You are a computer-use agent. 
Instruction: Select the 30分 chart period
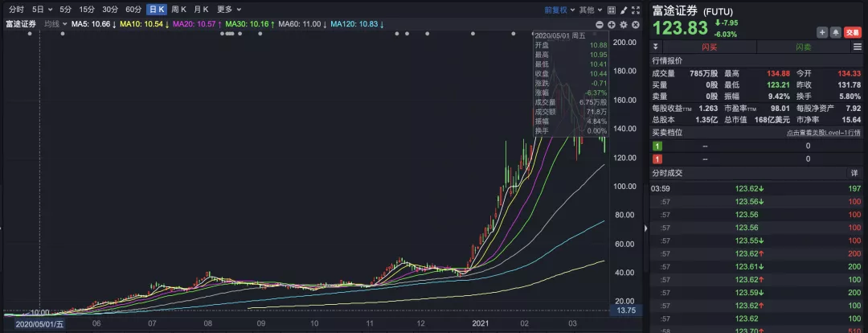(110, 10)
